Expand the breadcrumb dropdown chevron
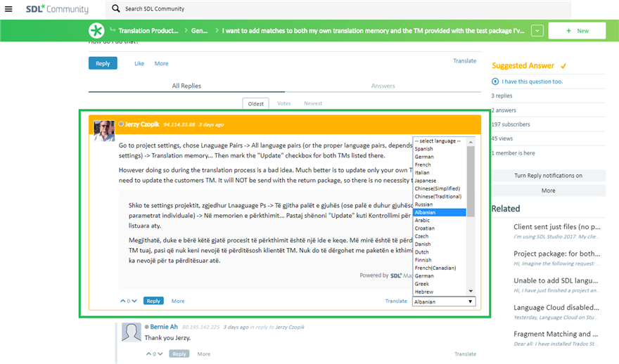Screen dimensions: 619x364 [537, 30]
